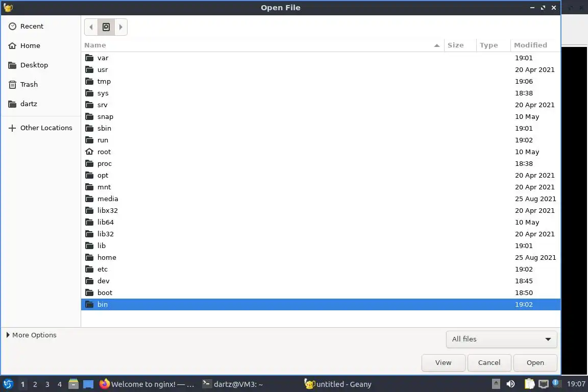Sort by Size column header
The height and width of the screenshot is (392, 588).
[460, 45]
